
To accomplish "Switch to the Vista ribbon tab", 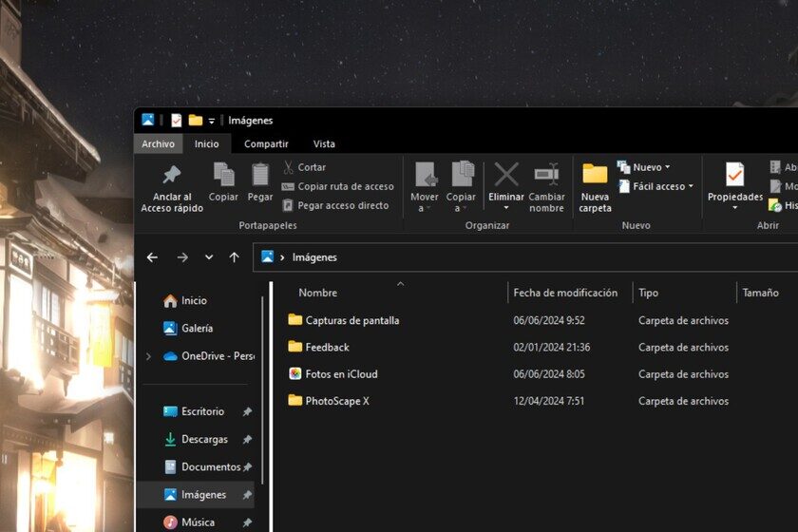I will click(x=324, y=144).
